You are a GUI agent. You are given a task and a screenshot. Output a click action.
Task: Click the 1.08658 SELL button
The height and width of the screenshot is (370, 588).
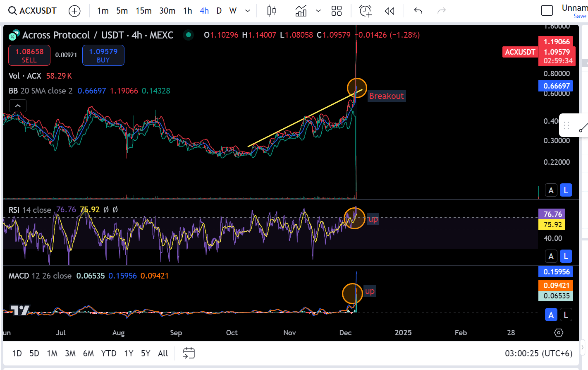point(29,55)
